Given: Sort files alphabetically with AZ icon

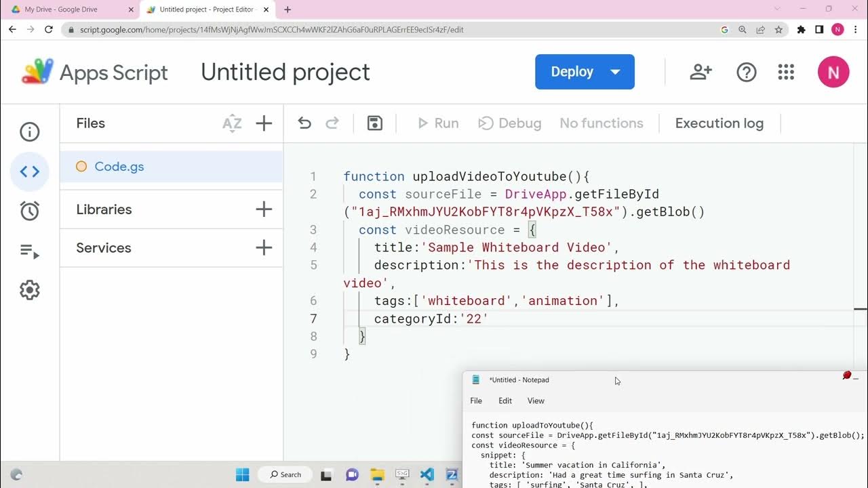Looking at the screenshot, I should point(232,123).
